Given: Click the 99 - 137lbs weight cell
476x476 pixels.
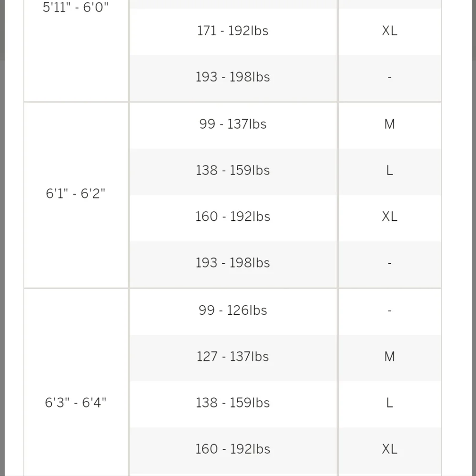Looking at the screenshot, I should (x=233, y=124).
